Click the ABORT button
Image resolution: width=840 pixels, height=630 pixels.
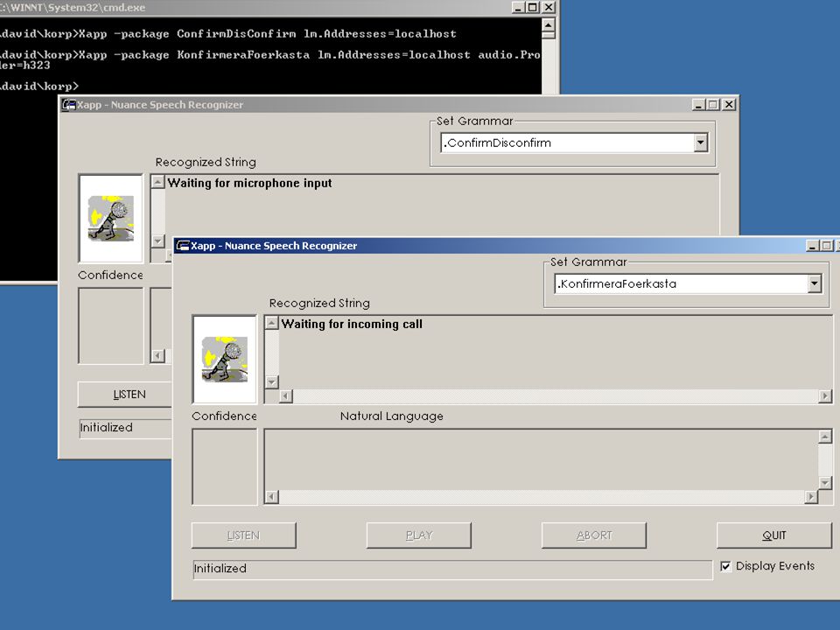(x=594, y=535)
